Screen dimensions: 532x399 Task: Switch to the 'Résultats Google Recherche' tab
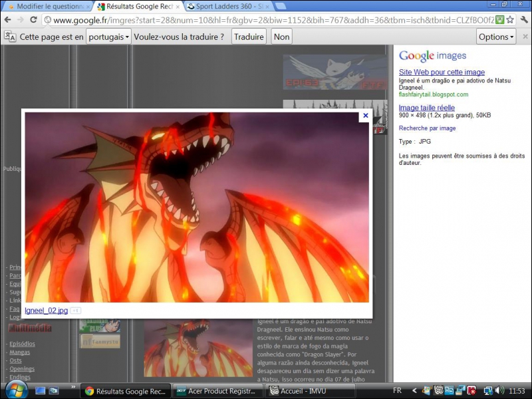[138, 7]
